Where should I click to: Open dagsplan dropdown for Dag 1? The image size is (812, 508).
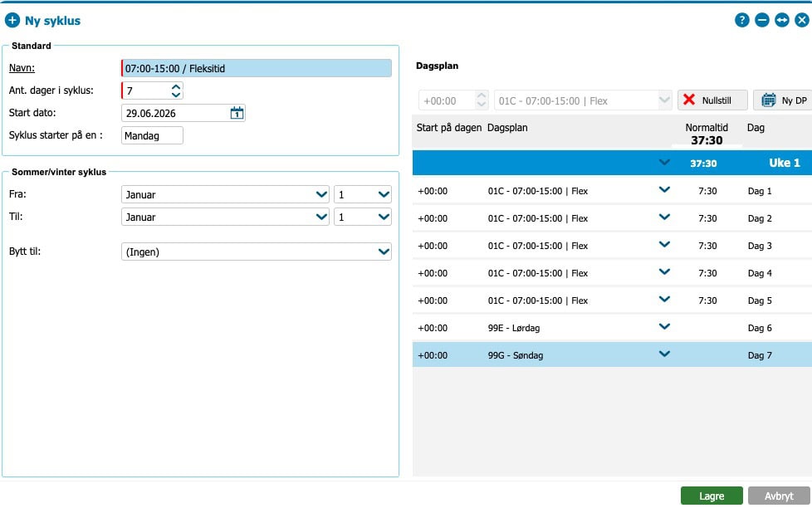664,190
